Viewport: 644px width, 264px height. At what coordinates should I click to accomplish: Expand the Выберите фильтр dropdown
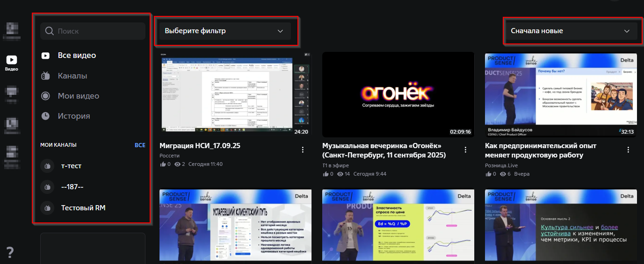pos(225,31)
